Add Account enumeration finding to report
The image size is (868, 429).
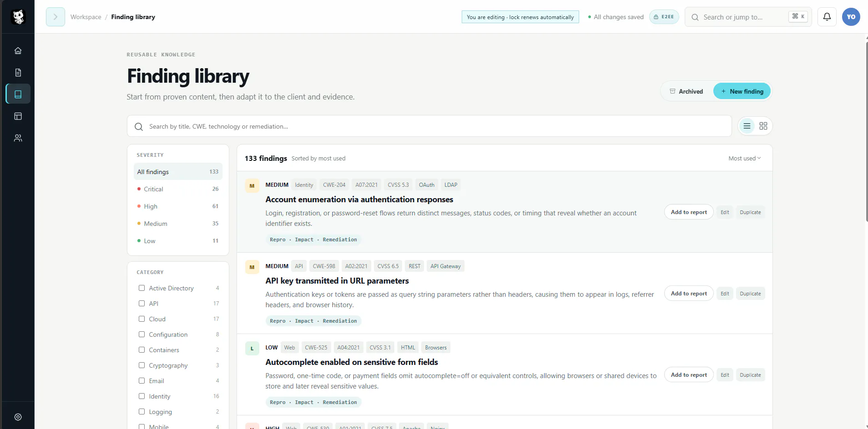point(689,212)
